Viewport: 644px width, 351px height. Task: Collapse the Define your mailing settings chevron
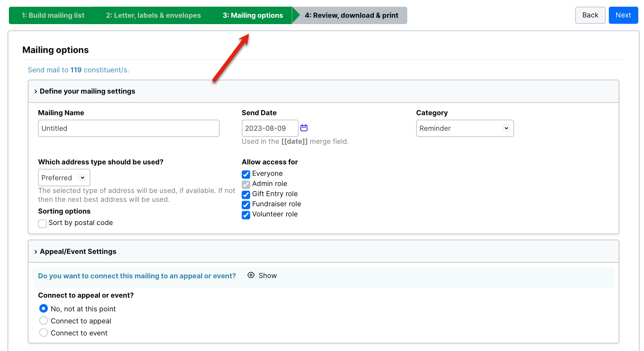(x=35, y=91)
